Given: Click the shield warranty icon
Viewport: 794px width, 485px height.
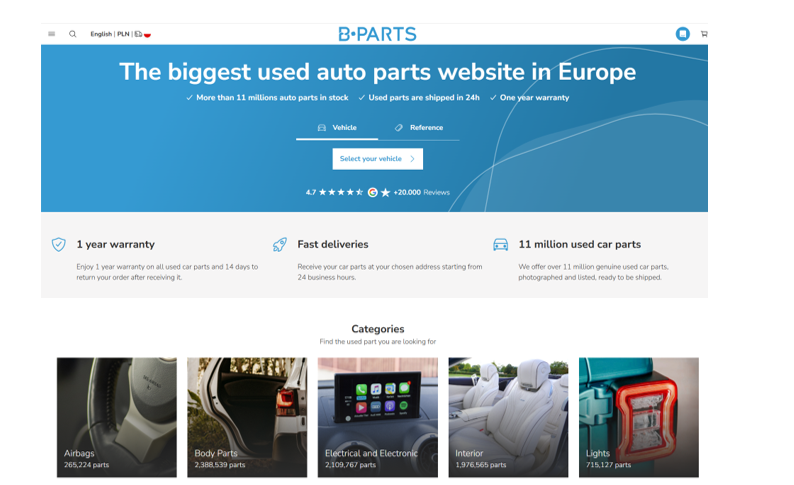Looking at the screenshot, I should [59, 244].
